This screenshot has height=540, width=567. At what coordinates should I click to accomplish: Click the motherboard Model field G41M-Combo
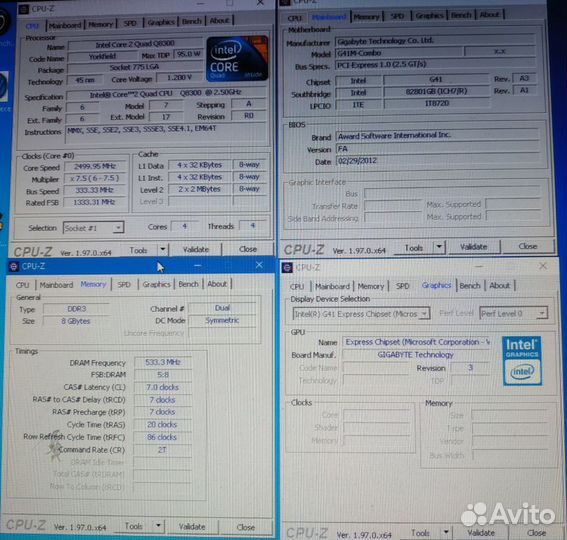tap(399, 53)
